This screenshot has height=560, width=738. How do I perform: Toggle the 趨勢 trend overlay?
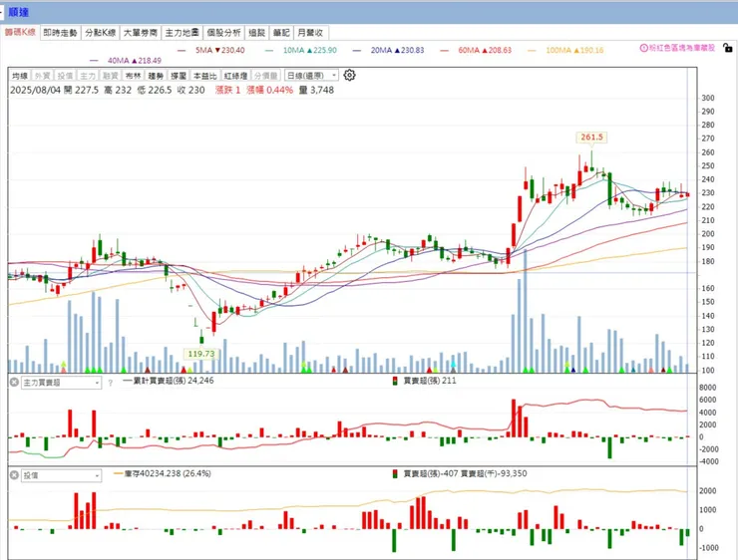tap(156, 75)
